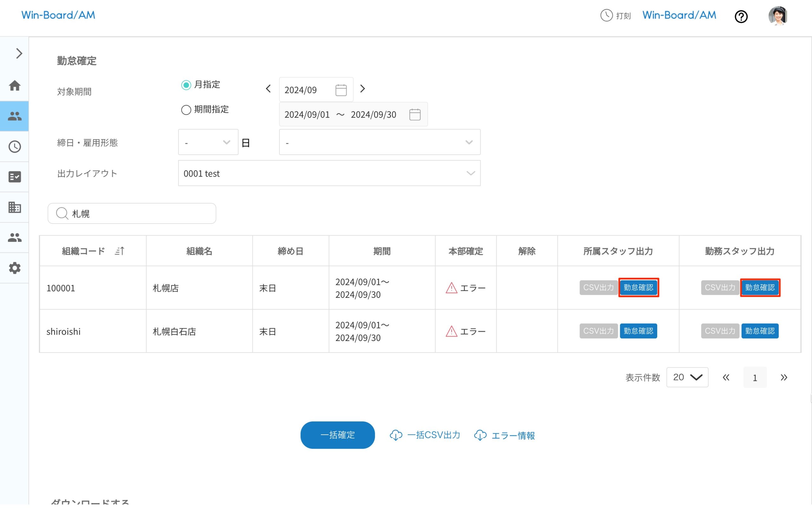The width and height of the screenshot is (812, 516).
Task: Click 勤怠確認 in 所属スタッフ出力 for 札幌白石店
Action: pyautogui.click(x=638, y=331)
